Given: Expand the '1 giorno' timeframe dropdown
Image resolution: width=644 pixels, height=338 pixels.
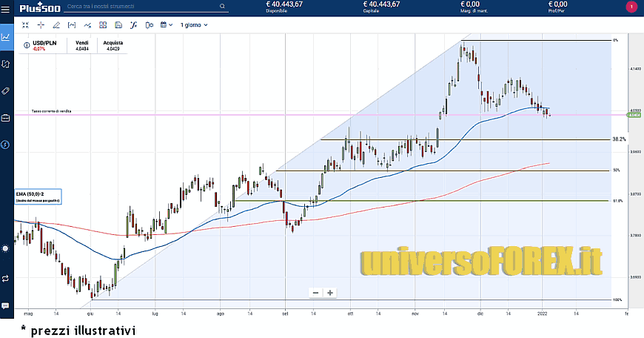Looking at the screenshot, I should pos(195,24).
